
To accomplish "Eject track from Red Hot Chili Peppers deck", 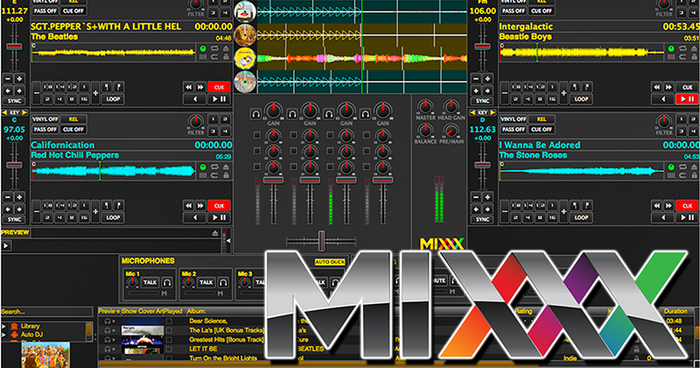I will click(x=226, y=167).
